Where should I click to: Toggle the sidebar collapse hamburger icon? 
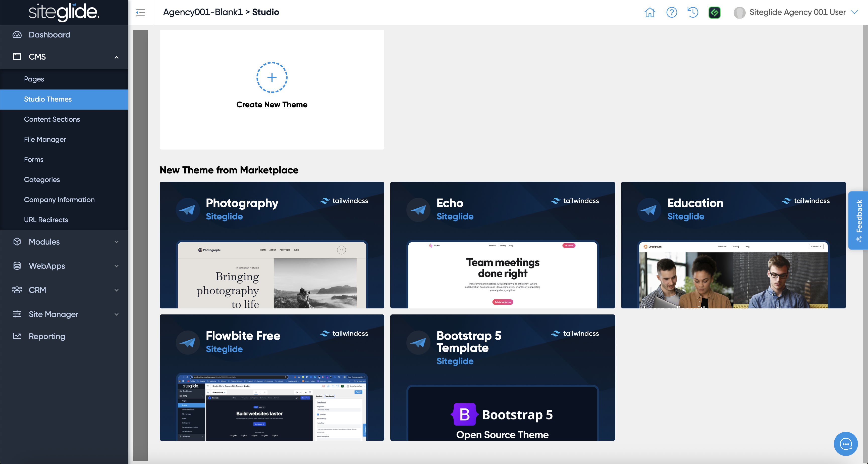tap(140, 13)
